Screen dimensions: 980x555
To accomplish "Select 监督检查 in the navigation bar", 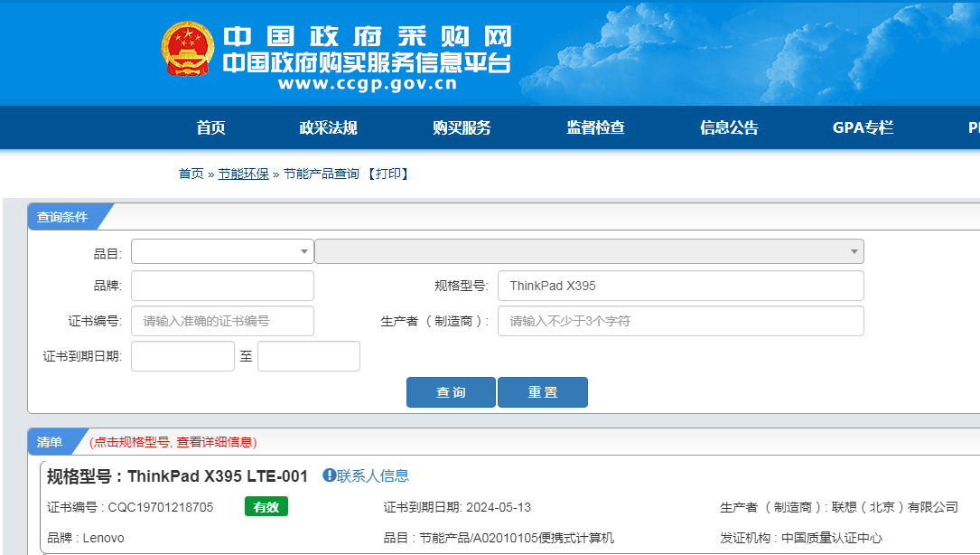I will (595, 127).
